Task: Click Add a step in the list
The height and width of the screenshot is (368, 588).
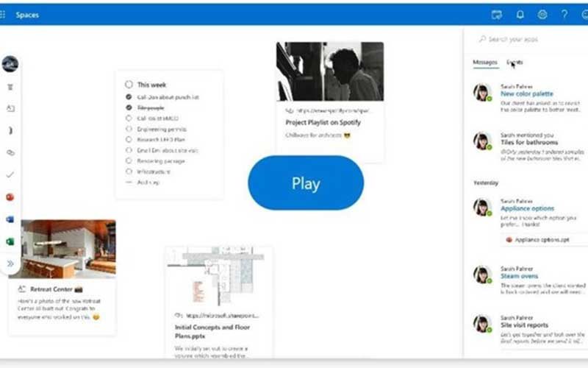Action: click(148, 182)
